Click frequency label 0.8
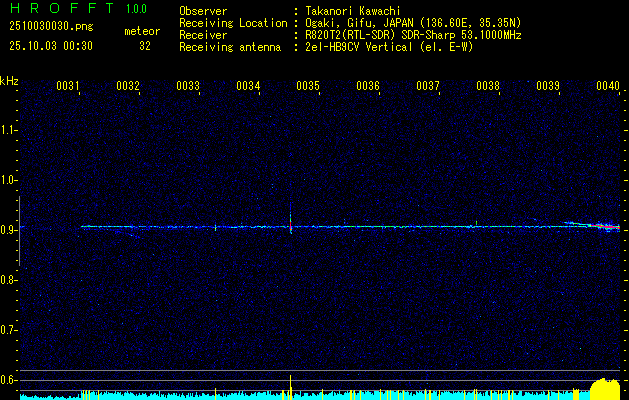 8,280
